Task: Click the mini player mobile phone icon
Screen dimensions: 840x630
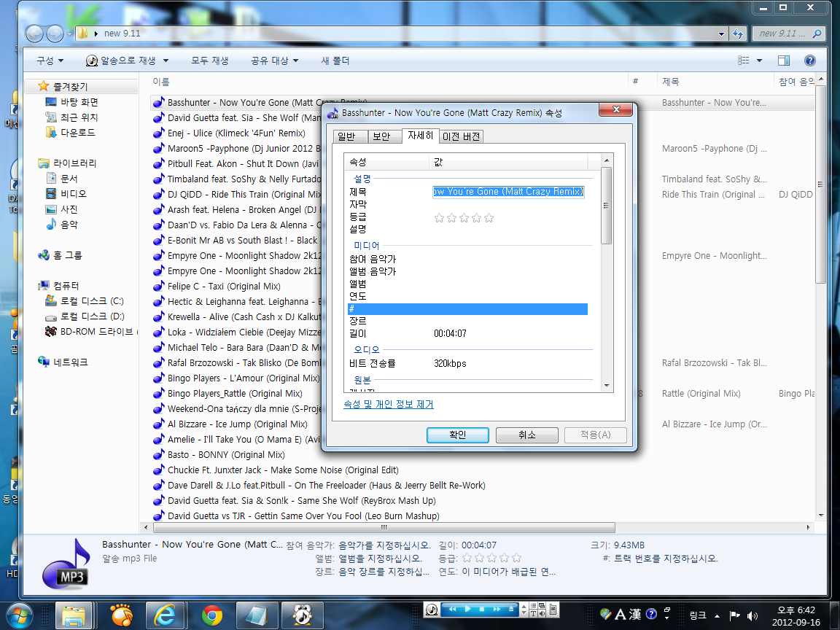Action: (x=553, y=610)
